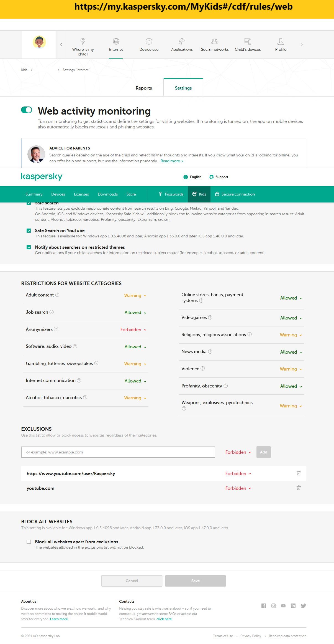Click the exclusion website input field
The height and width of the screenshot is (644, 334).
[x=118, y=452]
